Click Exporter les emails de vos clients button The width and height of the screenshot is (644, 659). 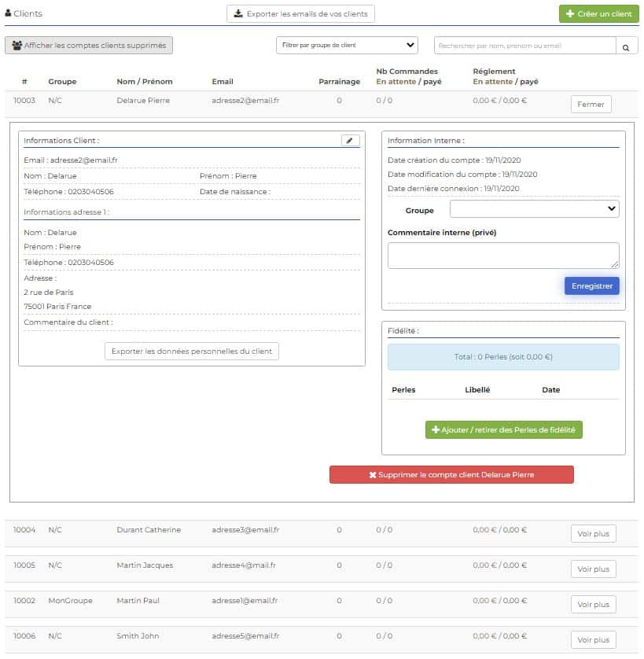300,14
